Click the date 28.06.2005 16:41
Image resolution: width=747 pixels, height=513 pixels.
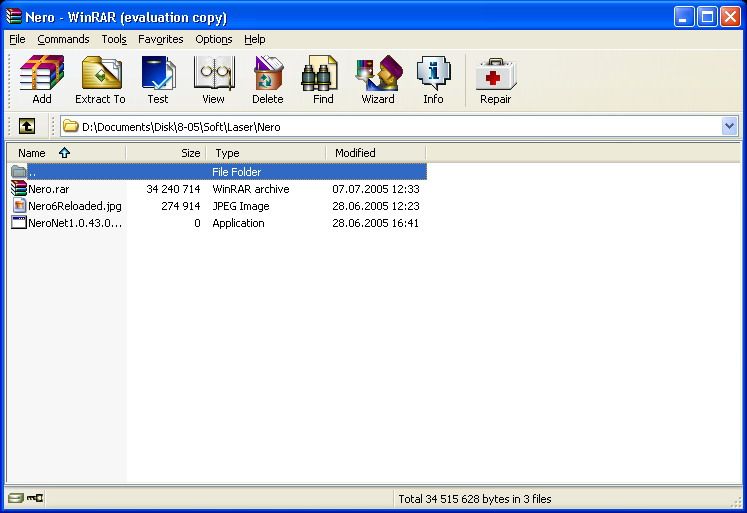click(375, 223)
